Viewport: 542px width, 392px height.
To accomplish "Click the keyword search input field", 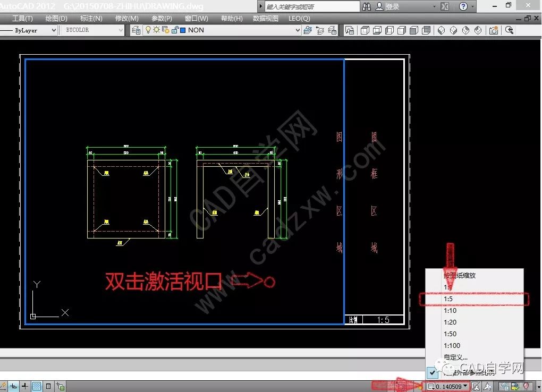I will (312, 6).
